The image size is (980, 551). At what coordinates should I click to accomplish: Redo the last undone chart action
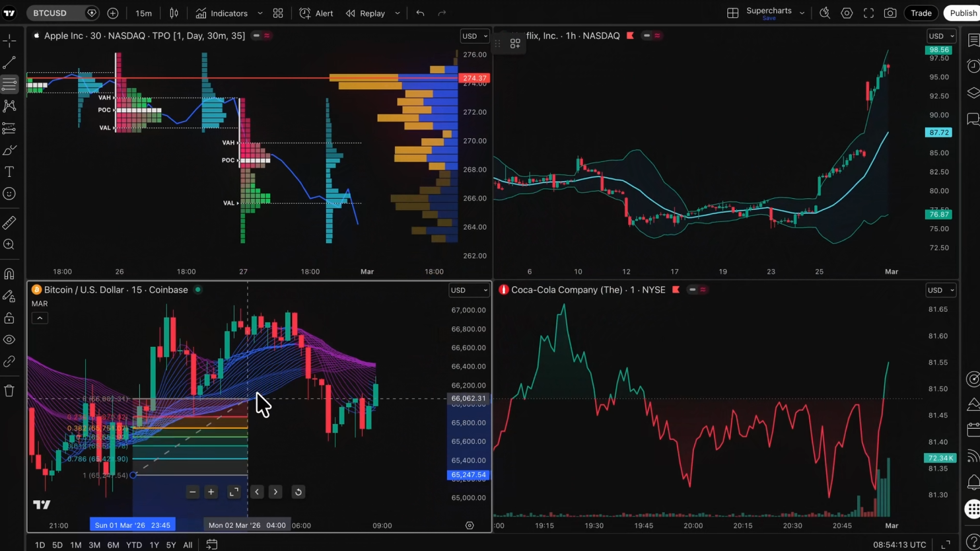[442, 13]
